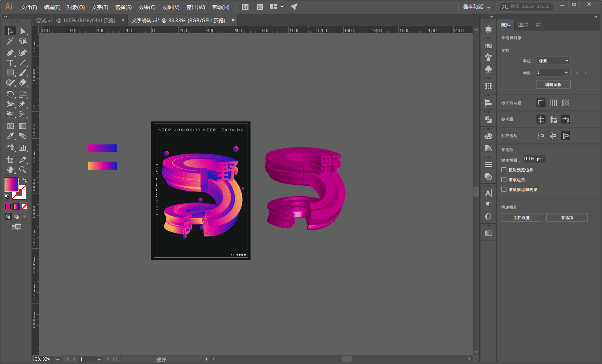The width and height of the screenshot is (602, 364).
Task: Open the Pathfinder panel icon in dock
Action: 488,119
